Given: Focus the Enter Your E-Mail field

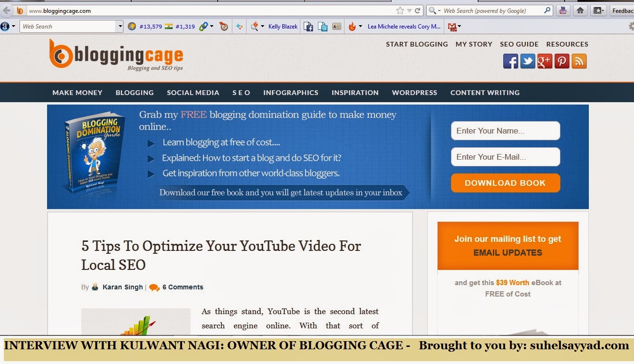Looking at the screenshot, I should 505,157.
